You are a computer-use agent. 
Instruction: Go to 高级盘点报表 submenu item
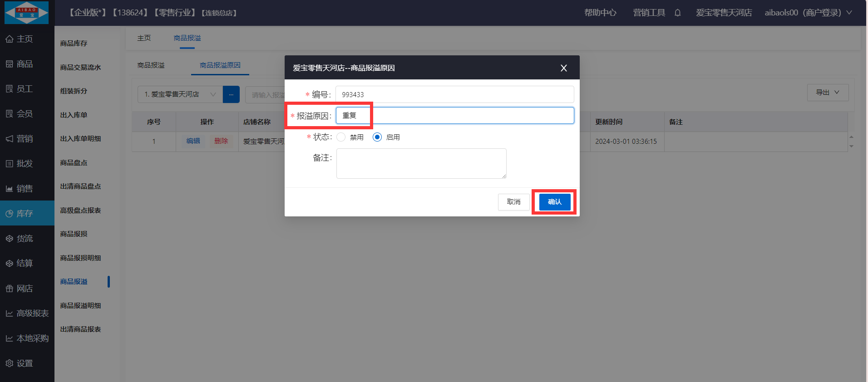click(x=80, y=211)
